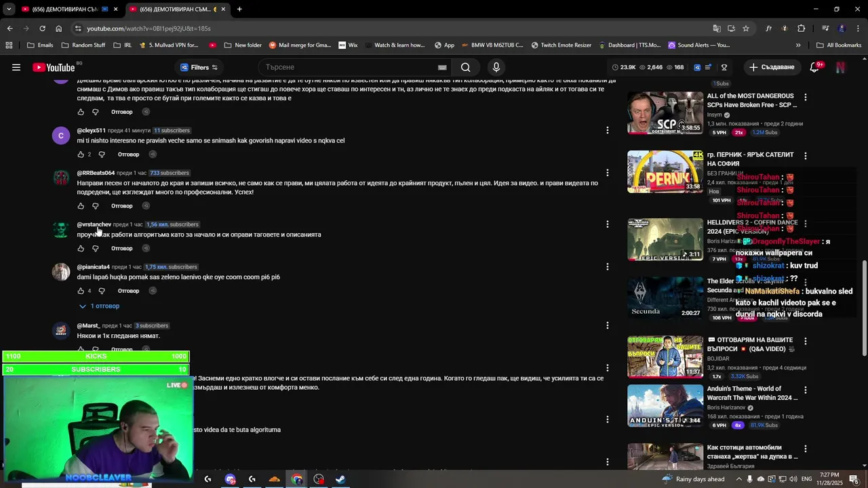
Task: Open the Anduin's Theme video title
Action: coord(751,393)
